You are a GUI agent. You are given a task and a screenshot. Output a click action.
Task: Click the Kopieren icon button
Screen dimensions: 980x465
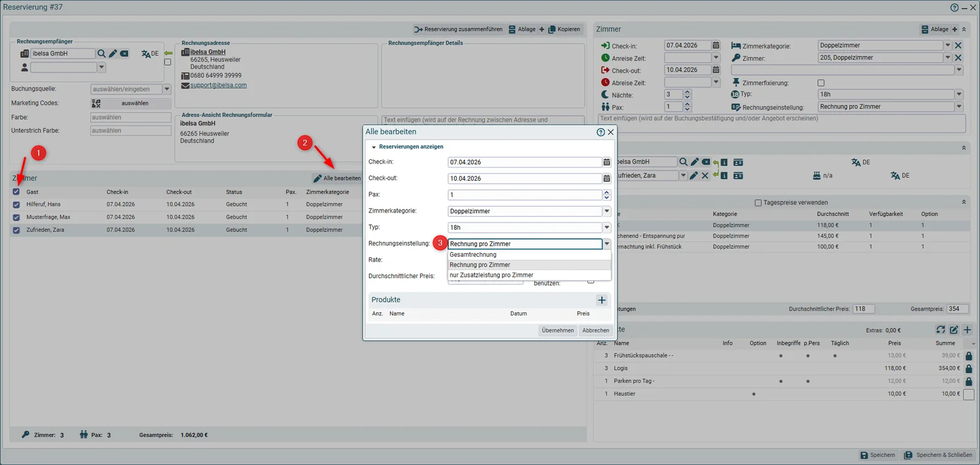pyautogui.click(x=564, y=29)
